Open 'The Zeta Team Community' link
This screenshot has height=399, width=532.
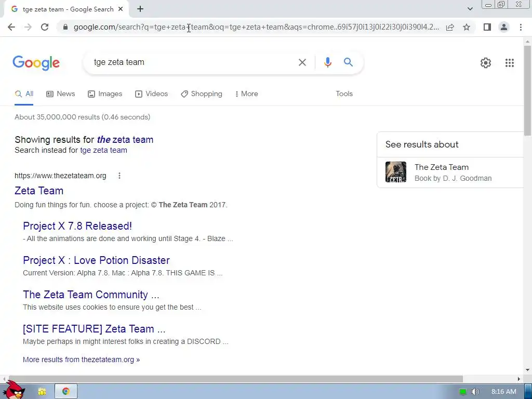[91, 295]
